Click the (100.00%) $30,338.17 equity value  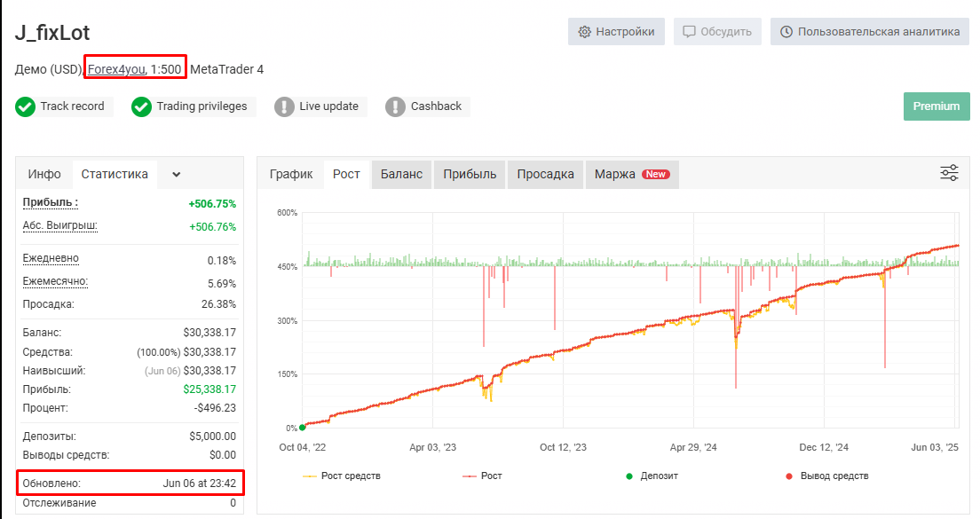(x=186, y=351)
